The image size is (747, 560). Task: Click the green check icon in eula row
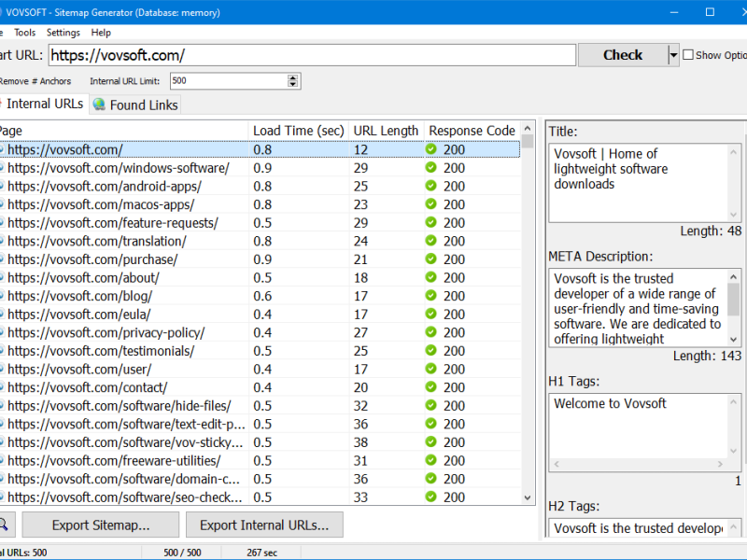(x=431, y=314)
